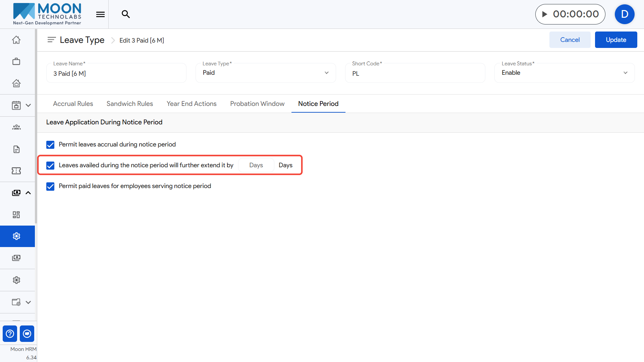Viewport: 644px width, 362px height.
Task: Click the Cancel button
Action: [570, 40]
